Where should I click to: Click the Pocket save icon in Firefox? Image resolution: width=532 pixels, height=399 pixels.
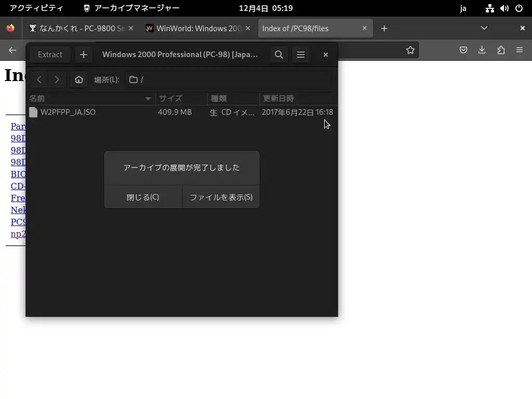[x=463, y=50]
